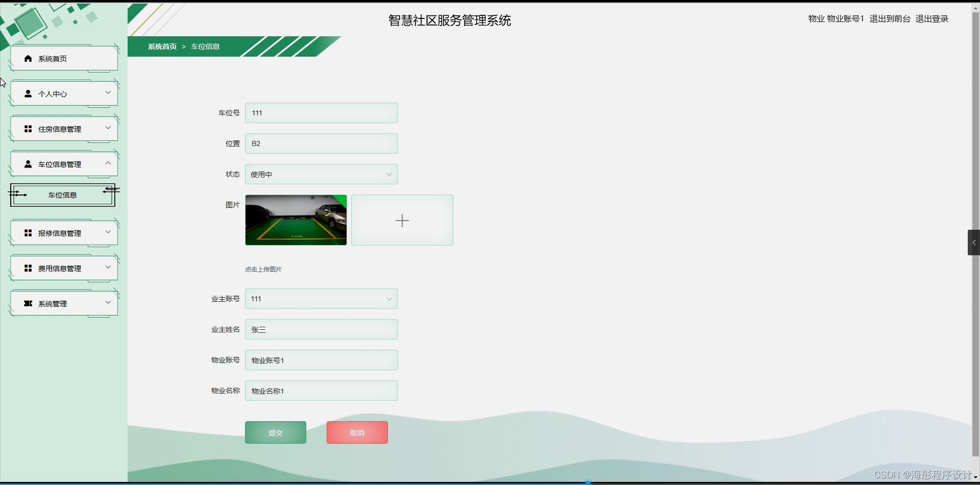Click the 车位号 input field
The image size is (980, 485).
click(321, 113)
